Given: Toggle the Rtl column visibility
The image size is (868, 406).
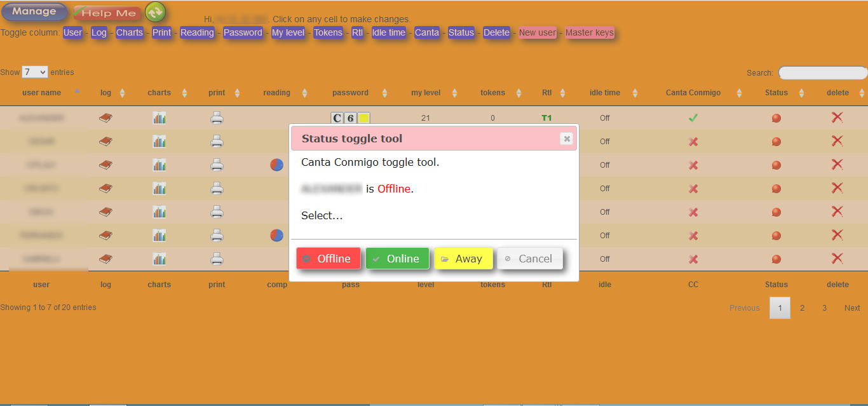Looking at the screenshot, I should pos(358,32).
